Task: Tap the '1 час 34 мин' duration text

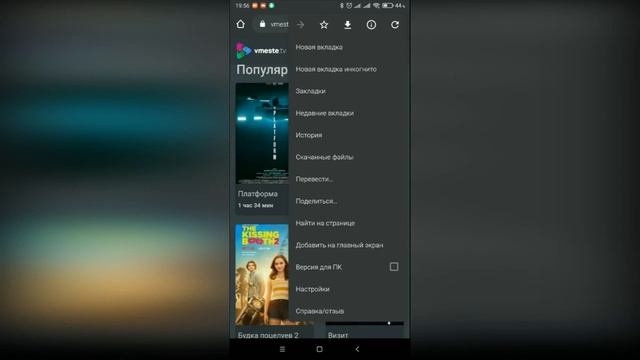Action: pos(256,206)
